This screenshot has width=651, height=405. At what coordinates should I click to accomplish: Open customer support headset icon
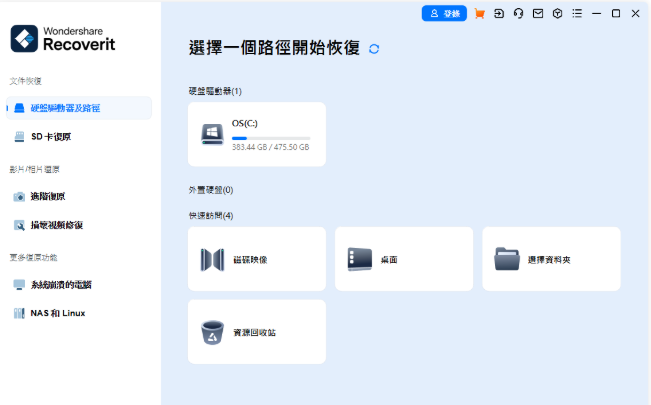(x=519, y=14)
